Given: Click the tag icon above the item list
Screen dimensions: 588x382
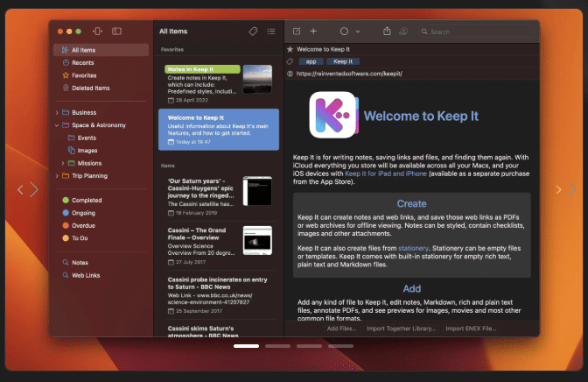Looking at the screenshot, I should tap(253, 32).
